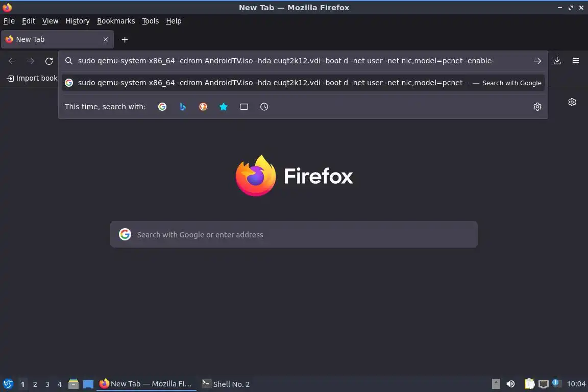
Task: Search in Bookmarks using star icon
Action: point(224,107)
